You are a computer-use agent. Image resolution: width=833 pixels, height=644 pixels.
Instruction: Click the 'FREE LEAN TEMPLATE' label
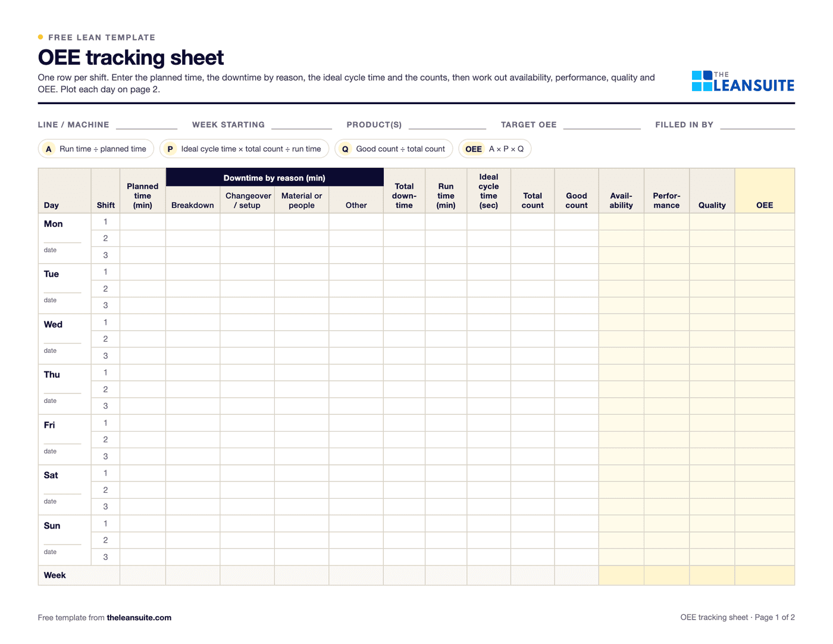pos(102,37)
